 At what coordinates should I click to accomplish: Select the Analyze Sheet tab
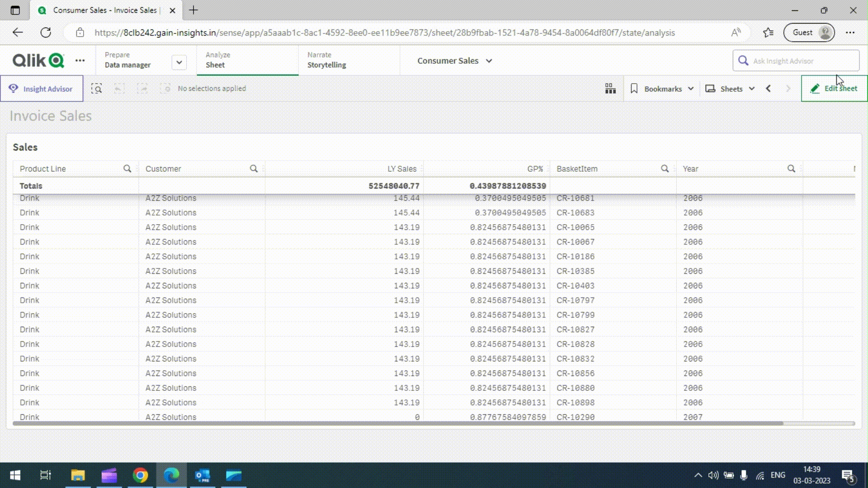click(247, 60)
